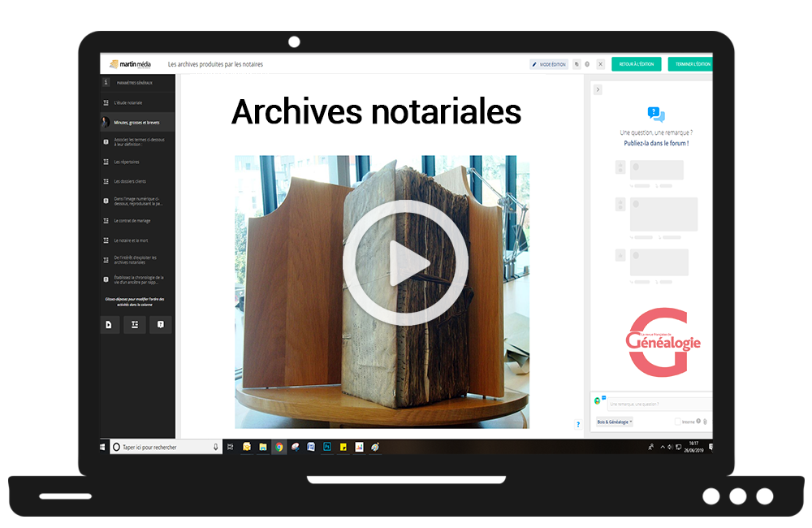
Task: Focus the remark or question input field
Action: click(660, 405)
